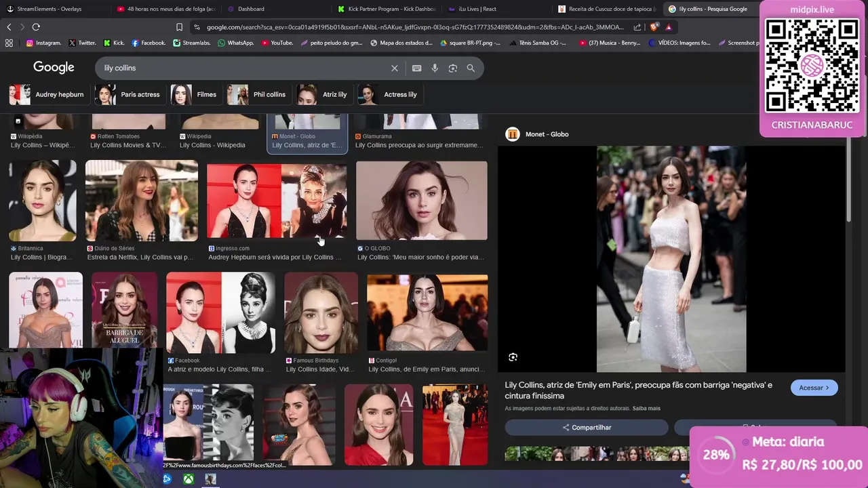
Task: Open the '(37) Musica - Benny' bookmark
Action: click(x=610, y=43)
